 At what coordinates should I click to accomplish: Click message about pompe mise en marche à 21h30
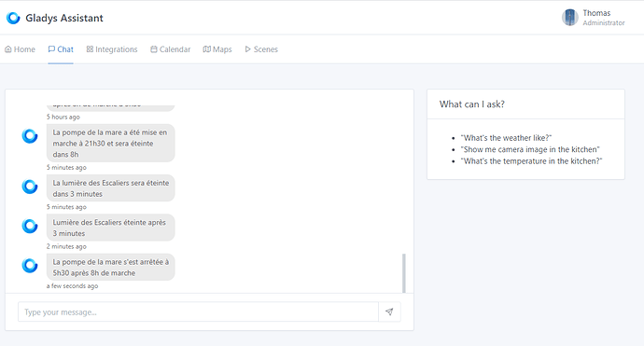(x=110, y=144)
